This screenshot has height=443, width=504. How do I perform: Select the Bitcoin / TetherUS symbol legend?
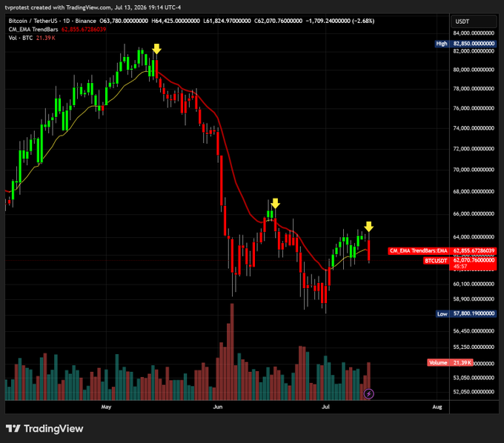coord(52,21)
